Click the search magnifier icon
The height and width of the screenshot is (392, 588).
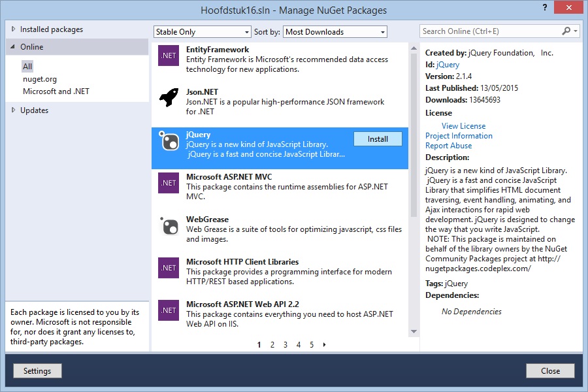(x=566, y=31)
